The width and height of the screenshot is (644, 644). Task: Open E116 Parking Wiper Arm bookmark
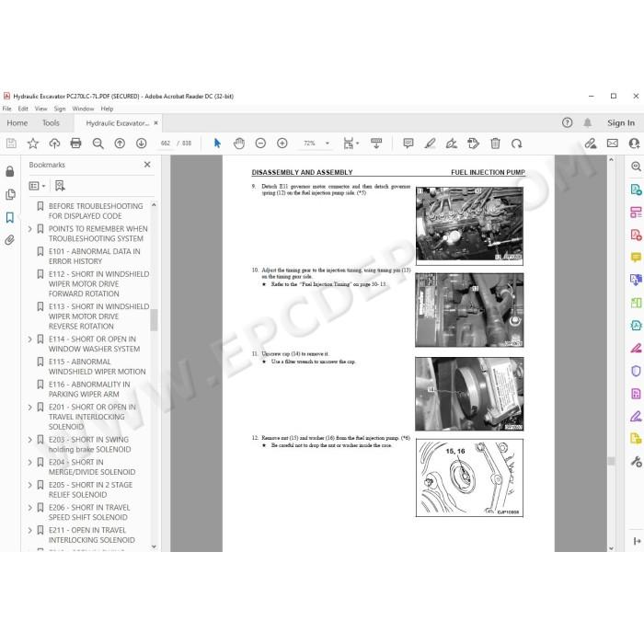point(89,389)
